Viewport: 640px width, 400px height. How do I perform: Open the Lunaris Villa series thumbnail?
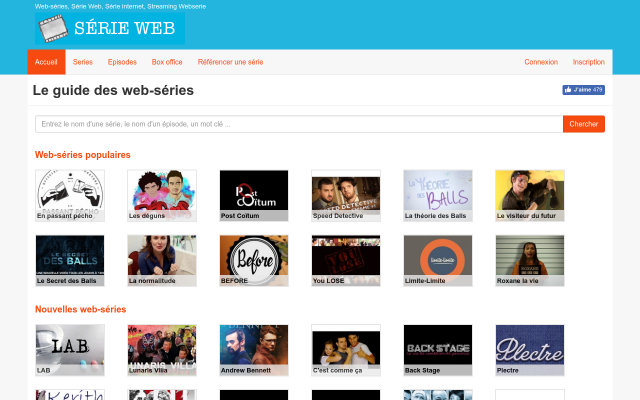[162, 350]
